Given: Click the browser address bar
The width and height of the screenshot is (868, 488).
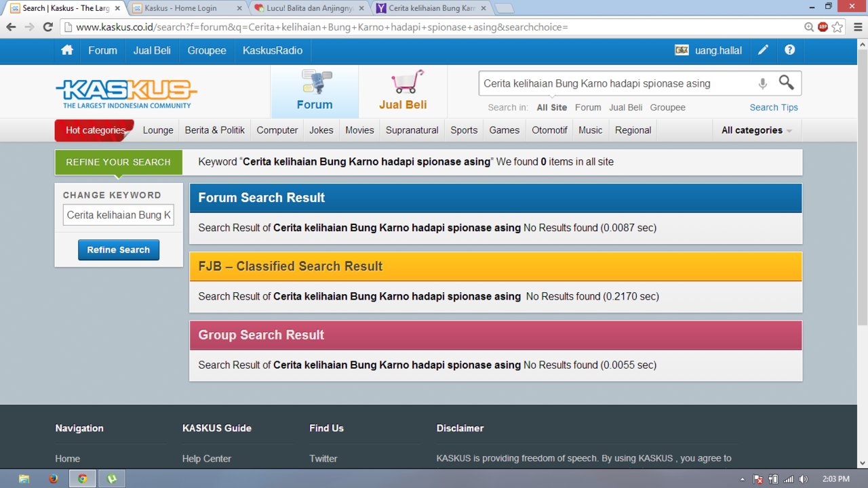Looking at the screenshot, I should [x=434, y=27].
